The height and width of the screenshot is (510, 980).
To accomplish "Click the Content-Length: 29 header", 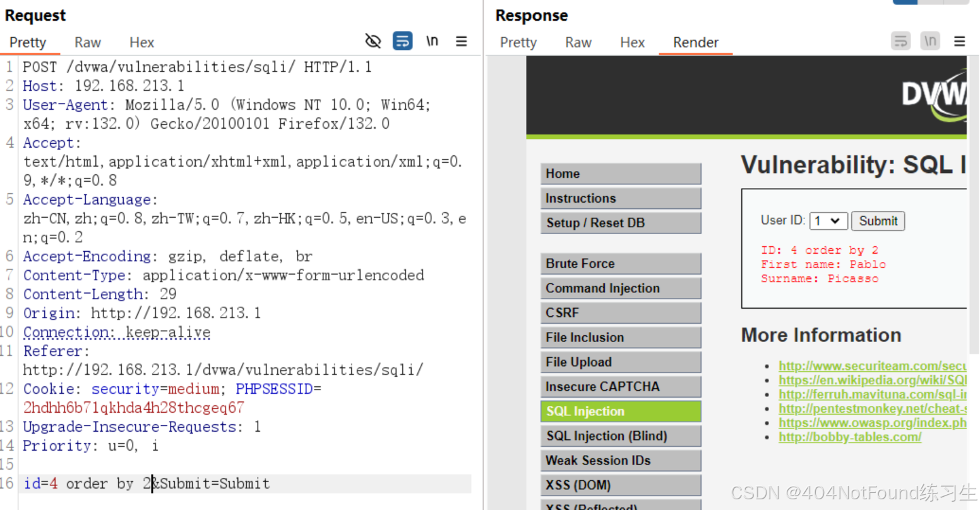I will point(100,294).
